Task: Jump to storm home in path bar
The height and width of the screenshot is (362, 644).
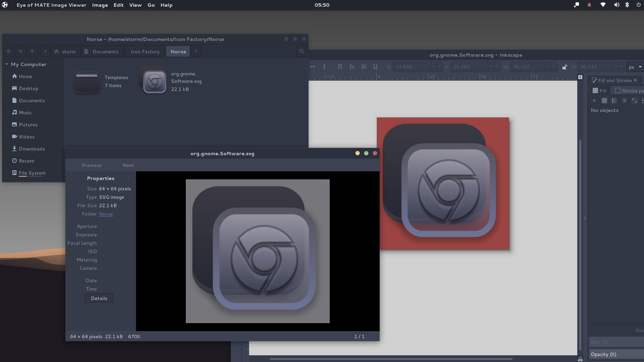Action: [x=65, y=51]
